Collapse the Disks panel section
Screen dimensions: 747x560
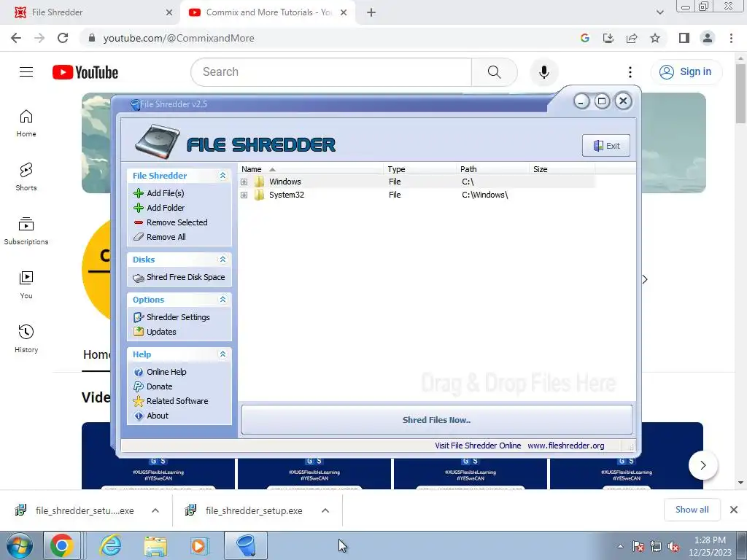[222, 260]
